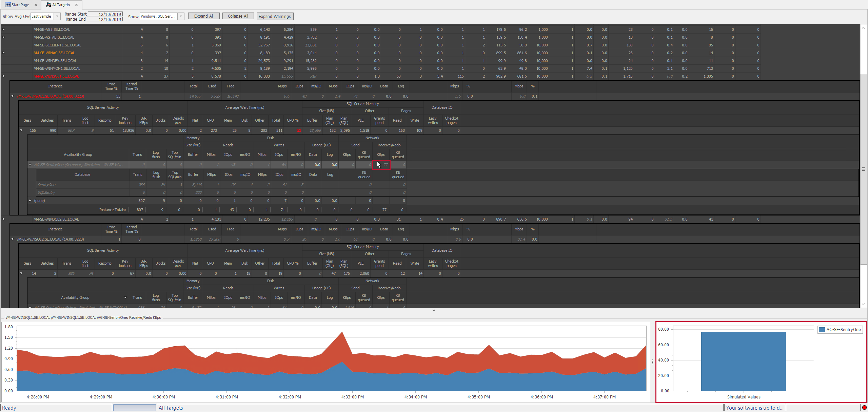Image resolution: width=868 pixels, height=412 pixels.
Task: Open the Availability Group column filter dropdown
Action: tap(125, 297)
